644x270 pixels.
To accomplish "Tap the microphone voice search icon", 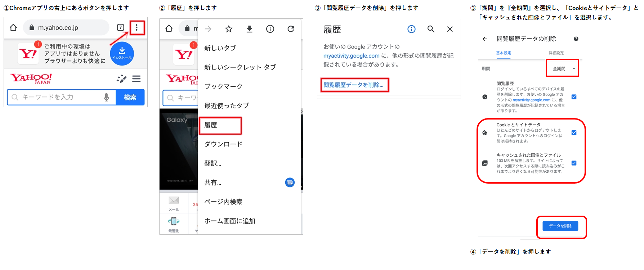I will tap(106, 97).
